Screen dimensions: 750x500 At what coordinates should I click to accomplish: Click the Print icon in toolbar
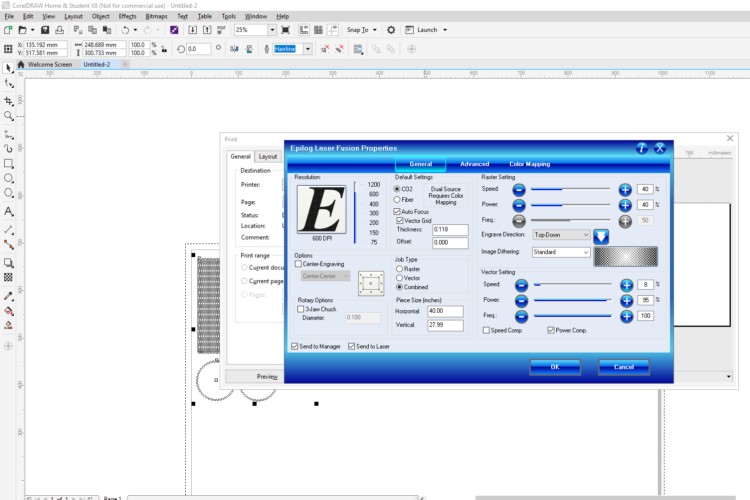click(x=59, y=30)
